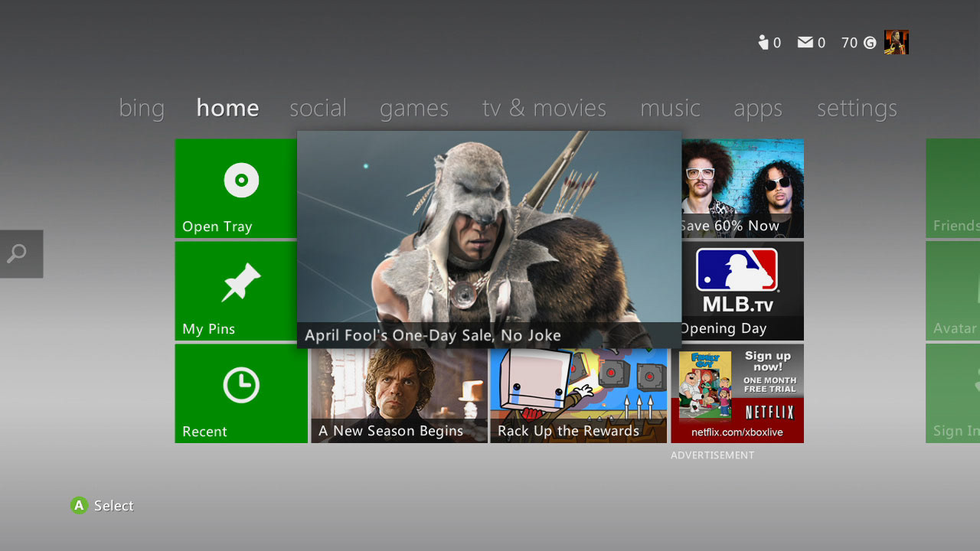Open the gamer profile picture
The width and height of the screenshot is (980, 551).
click(x=896, y=42)
